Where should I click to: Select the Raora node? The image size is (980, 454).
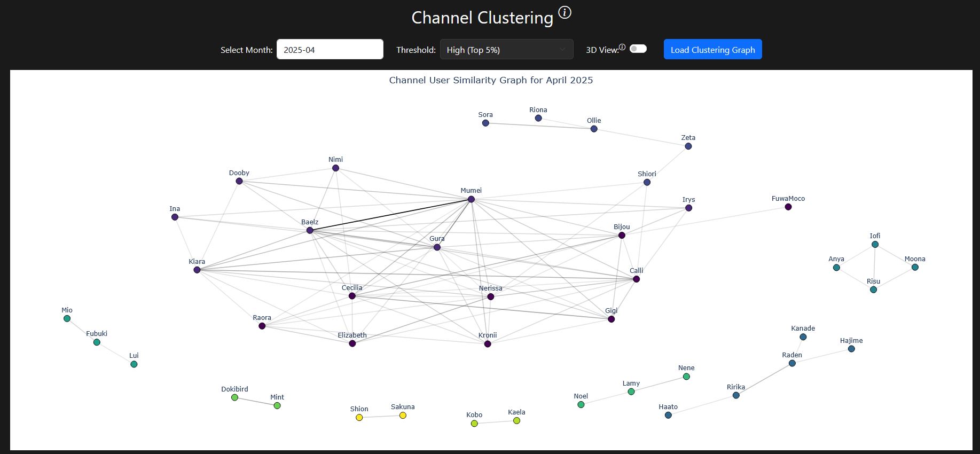(262, 326)
